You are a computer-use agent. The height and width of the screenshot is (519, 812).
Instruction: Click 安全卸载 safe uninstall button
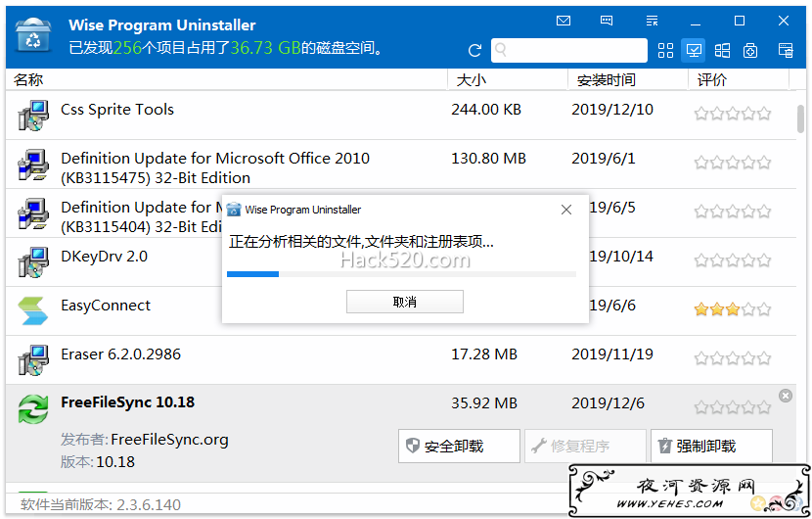(459, 446)
